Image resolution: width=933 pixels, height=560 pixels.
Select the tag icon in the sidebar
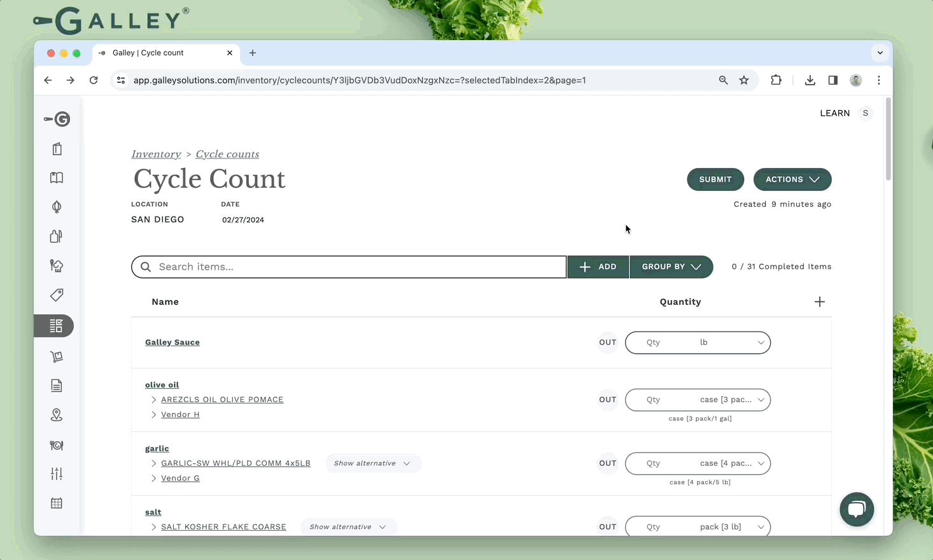tap(56, 295)
